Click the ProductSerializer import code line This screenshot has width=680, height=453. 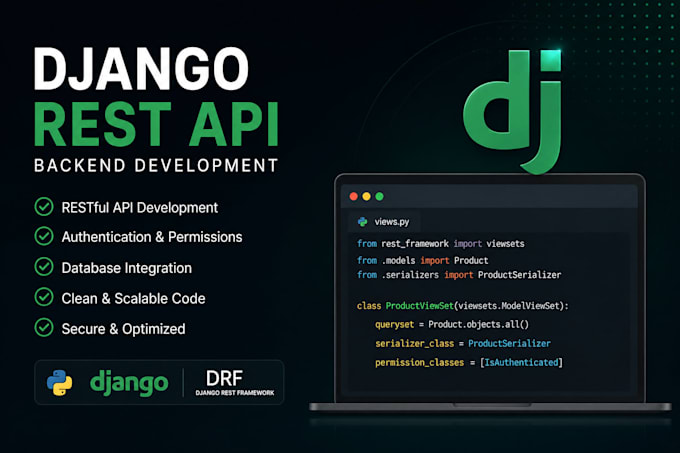[459, 275]
